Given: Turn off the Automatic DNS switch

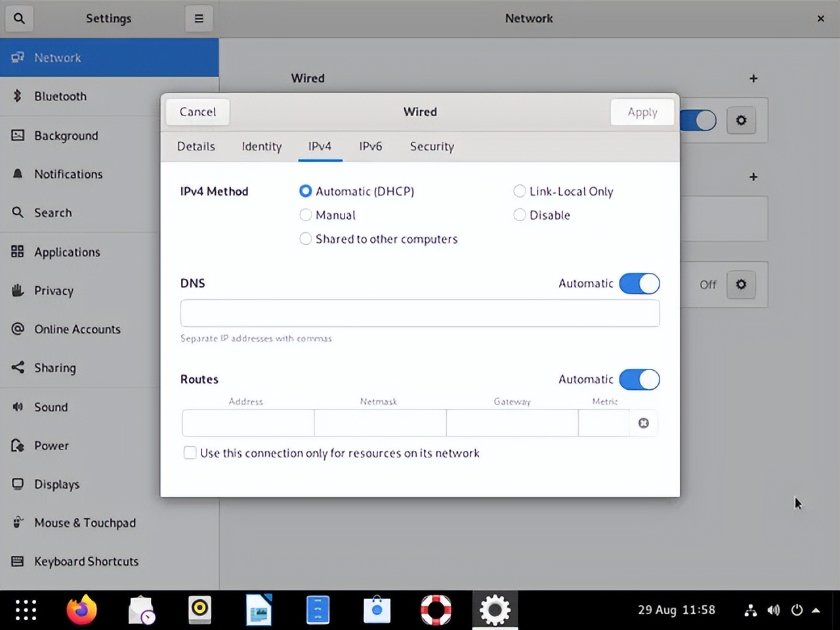Looking at the screenshot, I should [639, 283].
